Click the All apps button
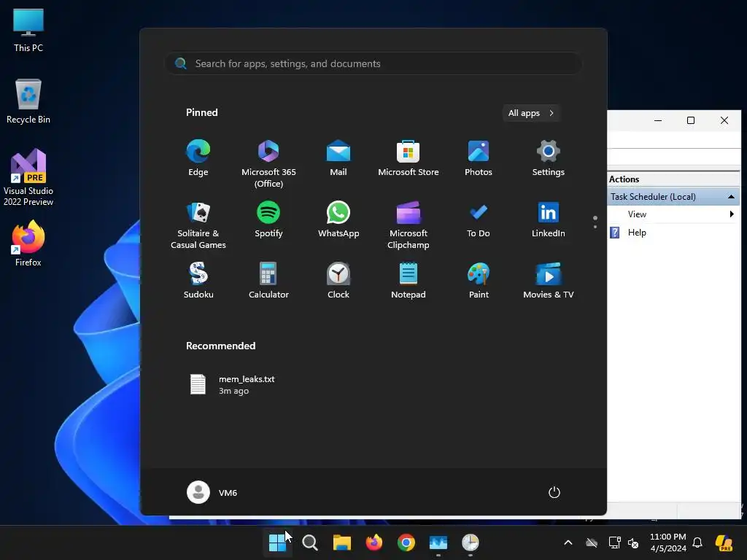747x560 pixels. coord(531,113)
